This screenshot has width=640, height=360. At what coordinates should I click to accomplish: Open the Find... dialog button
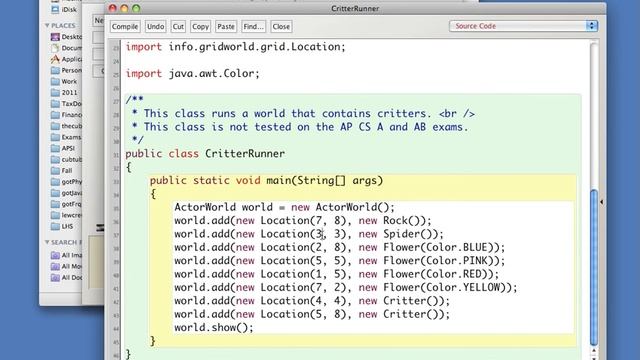(253, 27)
